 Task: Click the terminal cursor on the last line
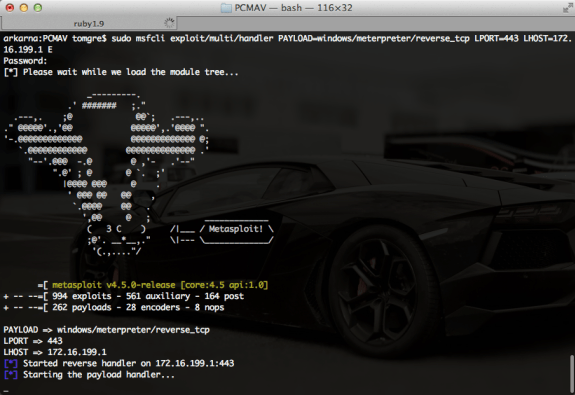(6, 391)
